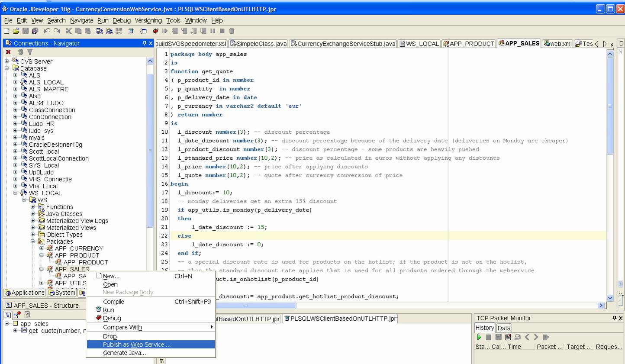Start the TCP Packet Monitor with green play

tap(479, 337)
